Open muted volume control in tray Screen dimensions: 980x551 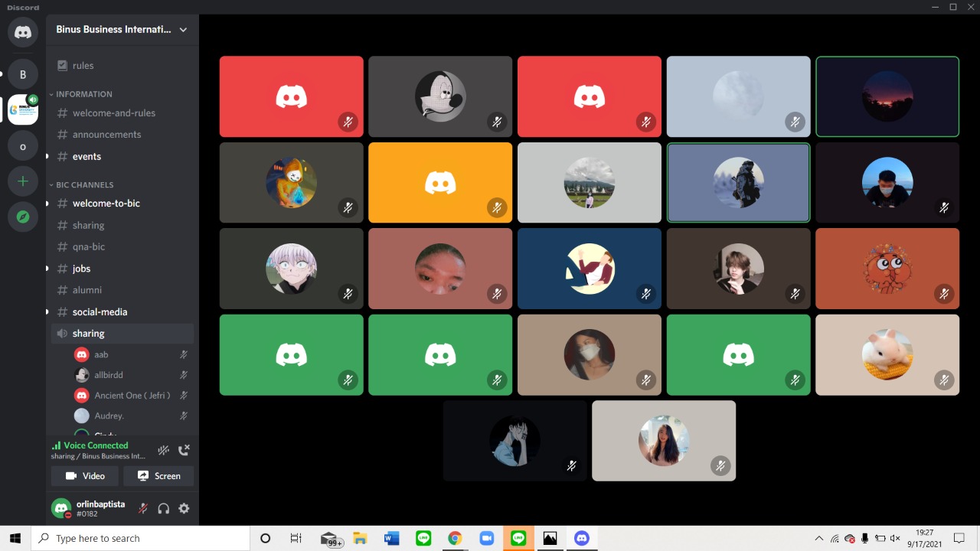coord(895,539)
